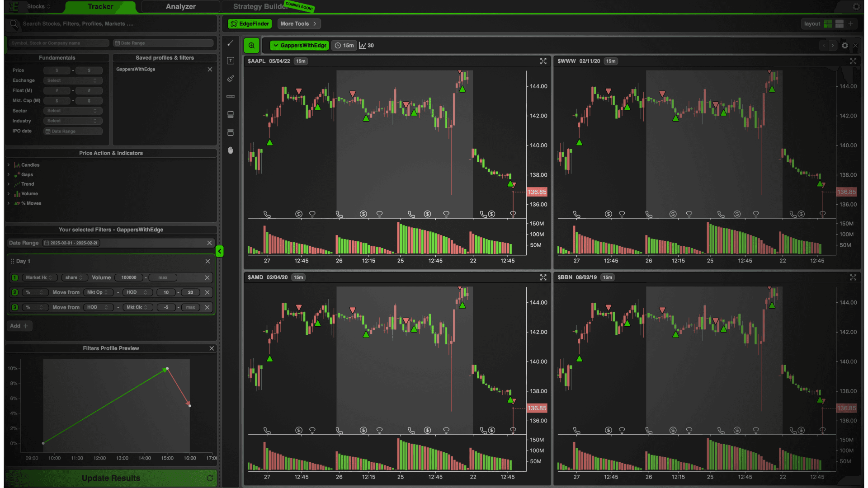Screen dimensions: 868x488
Task: Toggle filter 2 green number badge
Action: click(x=15, y=292)
